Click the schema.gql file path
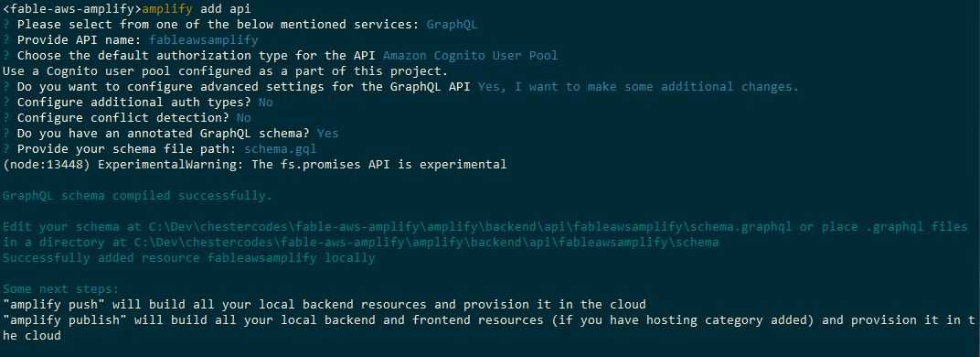The image size is (980, 357). point(280,149)
